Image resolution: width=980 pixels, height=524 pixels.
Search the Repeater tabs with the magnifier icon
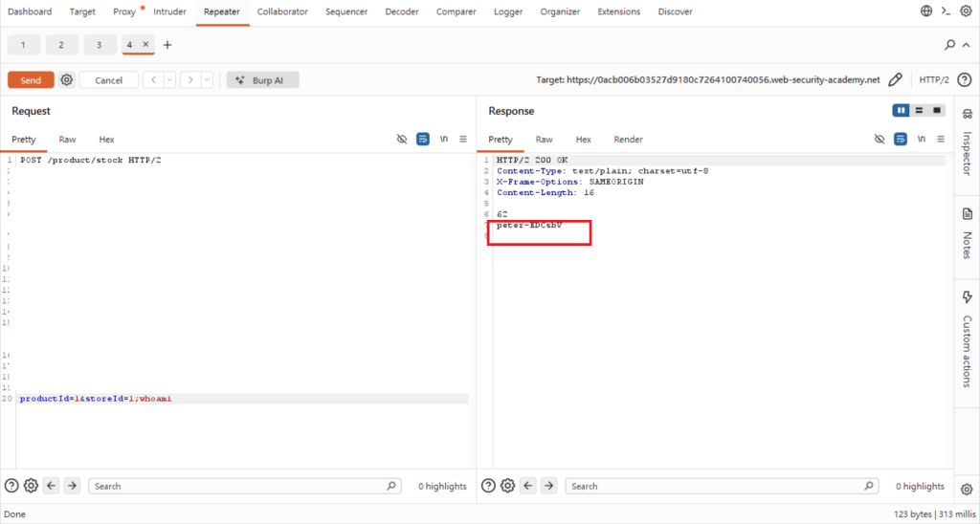tap(949, 45)
